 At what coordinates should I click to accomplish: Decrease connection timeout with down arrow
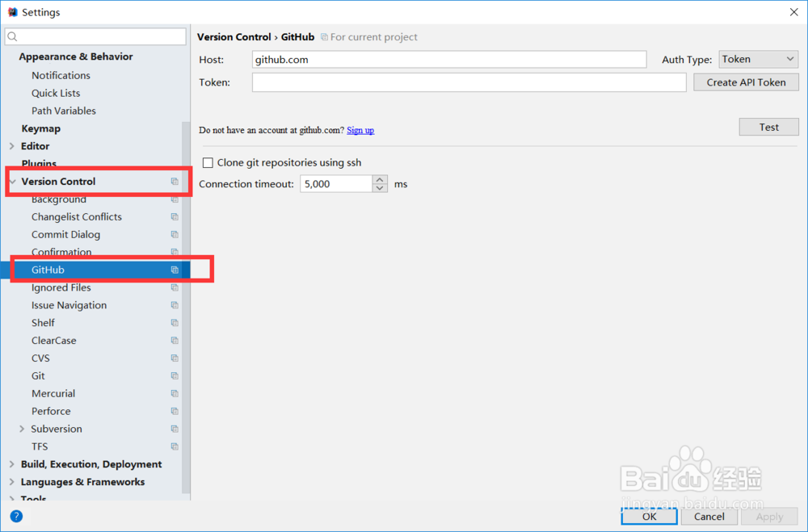point(380,188)
